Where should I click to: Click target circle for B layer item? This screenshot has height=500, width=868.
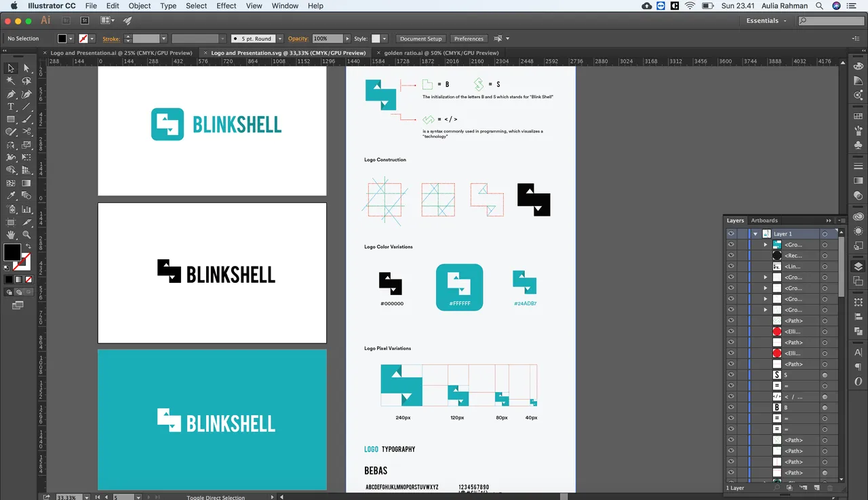(825, 408)
